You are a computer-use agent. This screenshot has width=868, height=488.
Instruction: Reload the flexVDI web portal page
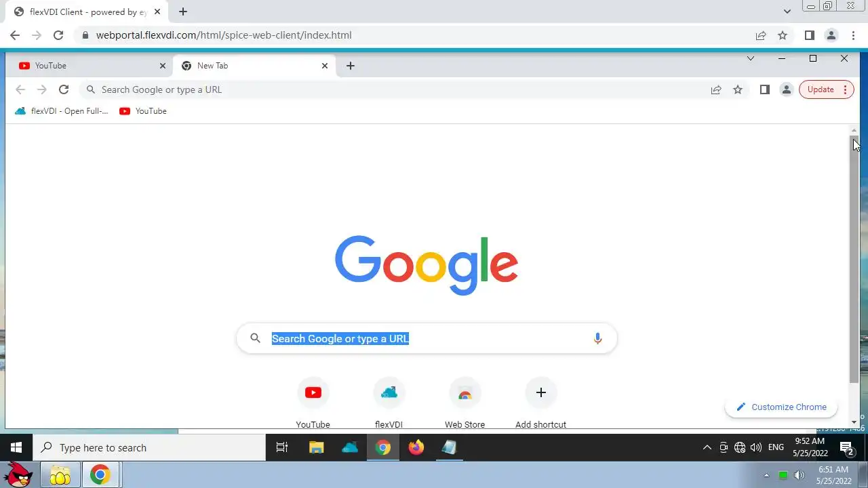click(58, 35)
